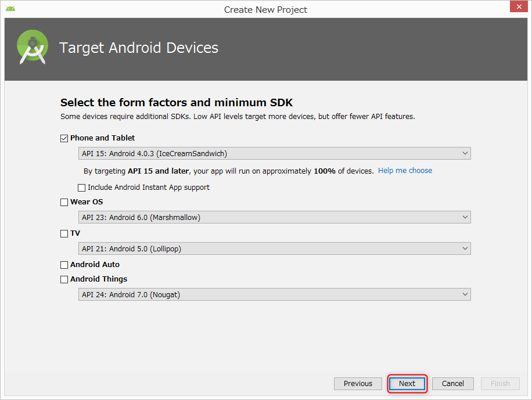This screenshot has width=532, height=400.
Task: Open the Help me choose link
Action: [x=405, y=170]
